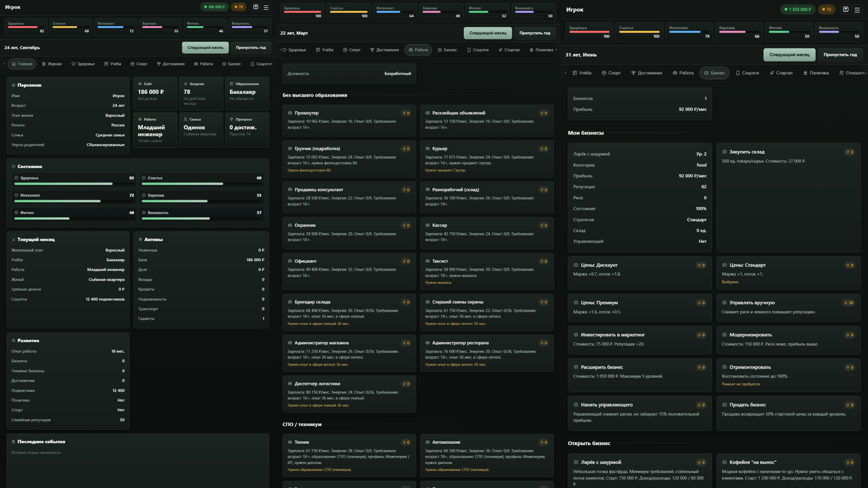
Task: Click Пропустить год in the 31 лет panel
Action: point(840,55)
